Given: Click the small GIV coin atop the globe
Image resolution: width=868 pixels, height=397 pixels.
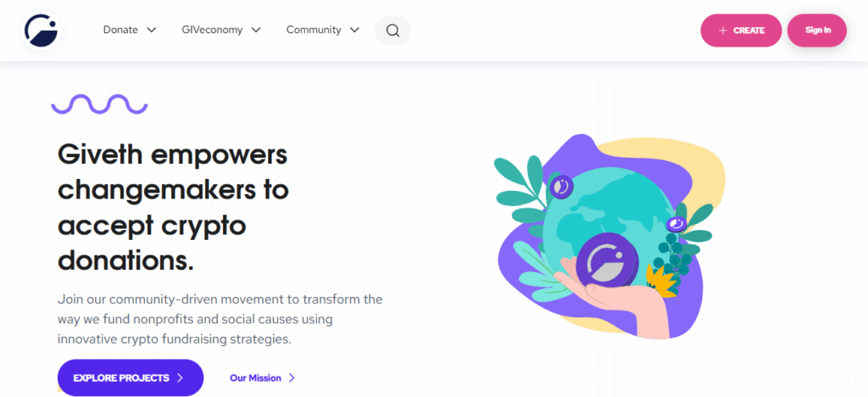Looking at the screenshot, I should click(x=559, y=186).
